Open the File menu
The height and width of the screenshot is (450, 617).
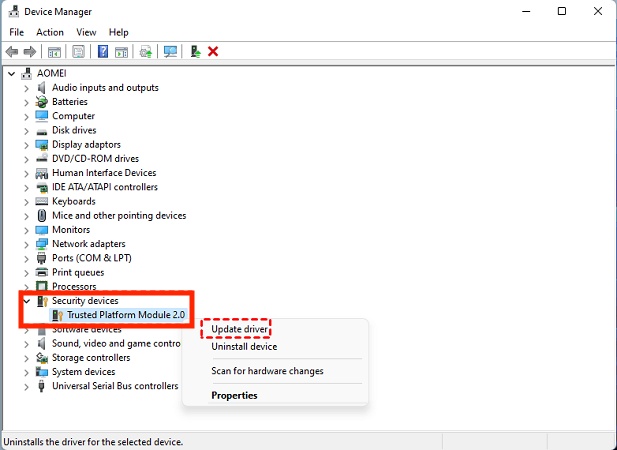click(x=17, y=32)
